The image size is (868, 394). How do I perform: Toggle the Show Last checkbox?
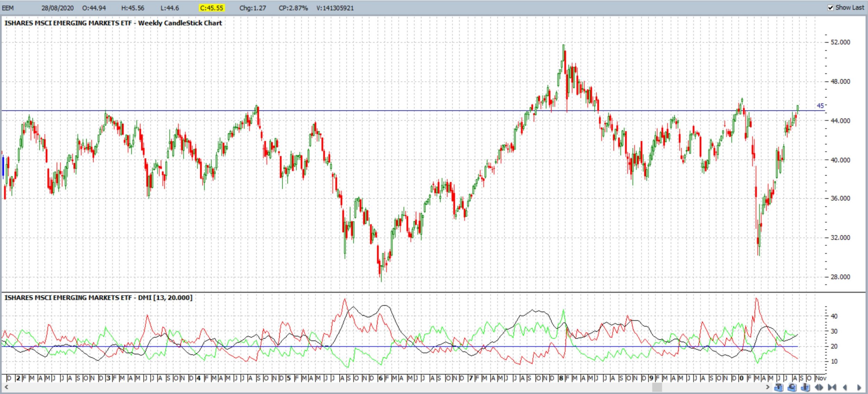[x=831, y=8]
